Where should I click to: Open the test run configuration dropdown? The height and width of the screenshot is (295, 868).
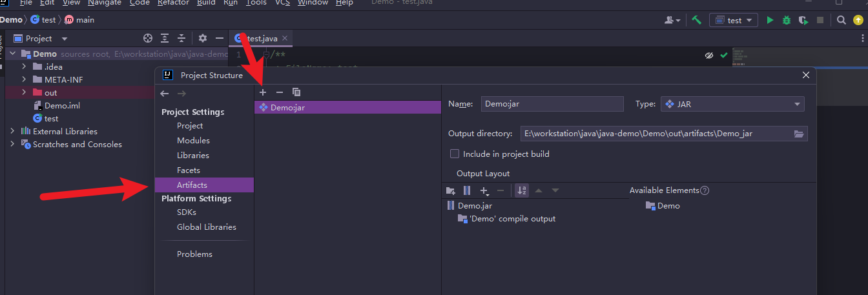point(734,20)
